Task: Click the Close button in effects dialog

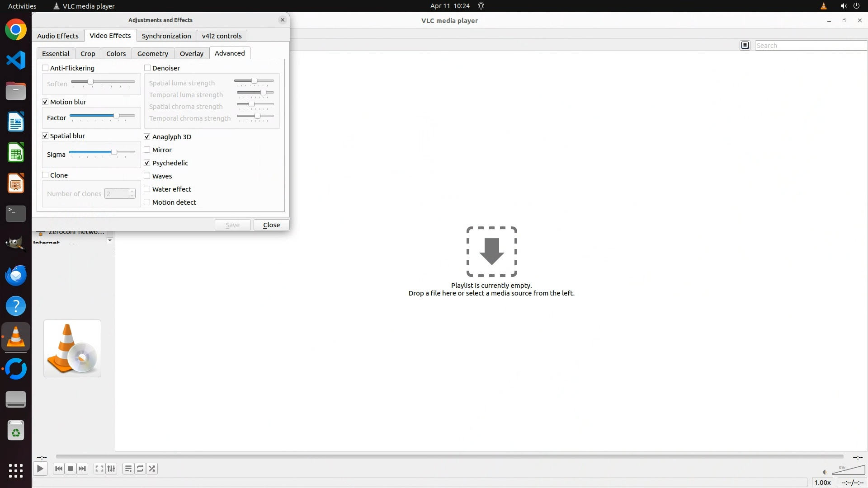Action: (x=271, y=225)
